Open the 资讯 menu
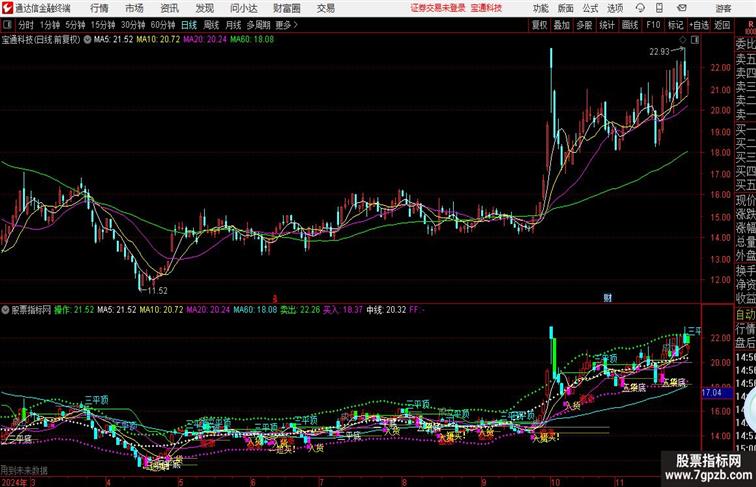Viewport: 756px width, 487px height. point(169,8)
